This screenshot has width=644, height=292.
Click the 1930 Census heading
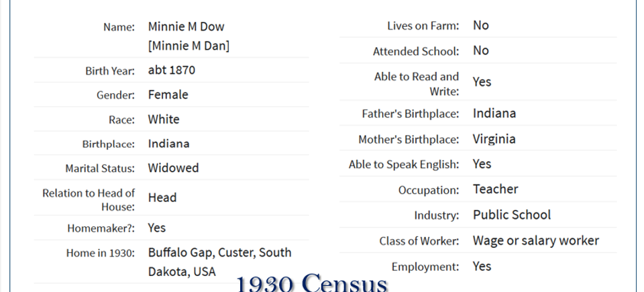coord(312,283)
